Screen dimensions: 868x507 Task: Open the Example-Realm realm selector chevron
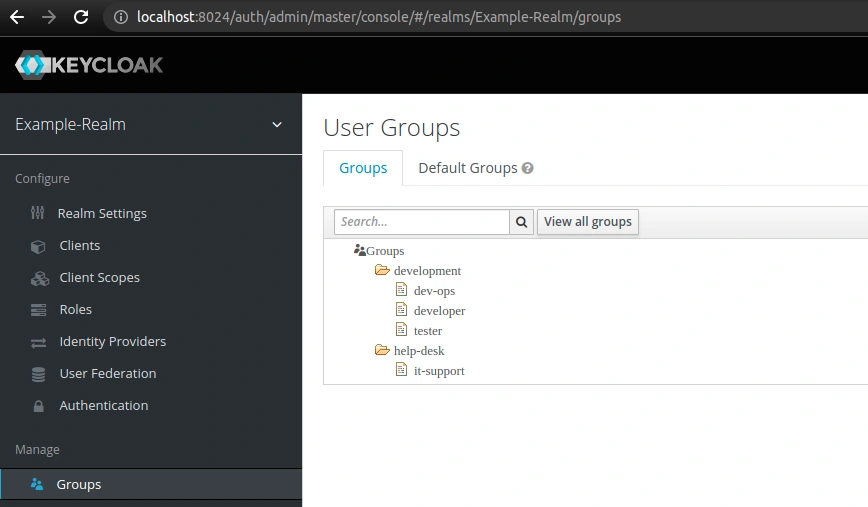coord(277,125)
